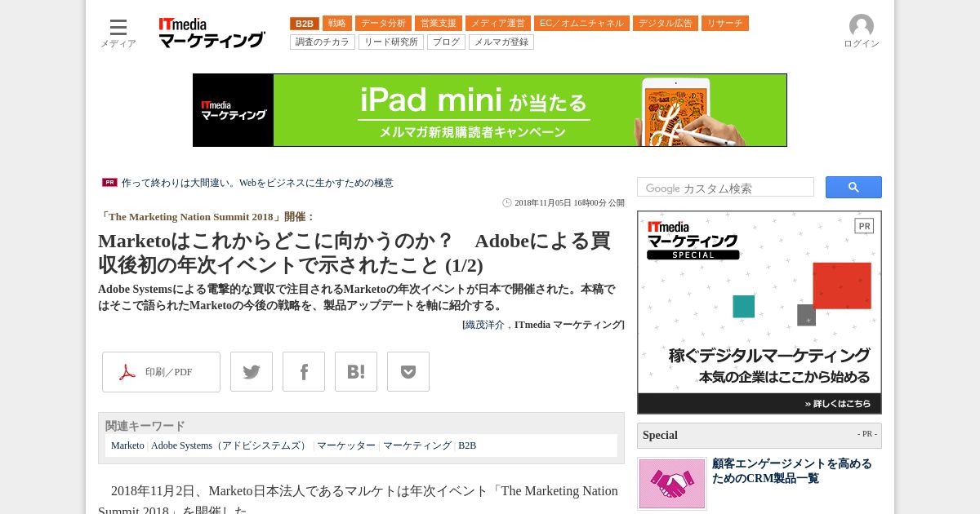Select the デジタル広告 category tab
The image size is (980, 514).
(666, 24)
